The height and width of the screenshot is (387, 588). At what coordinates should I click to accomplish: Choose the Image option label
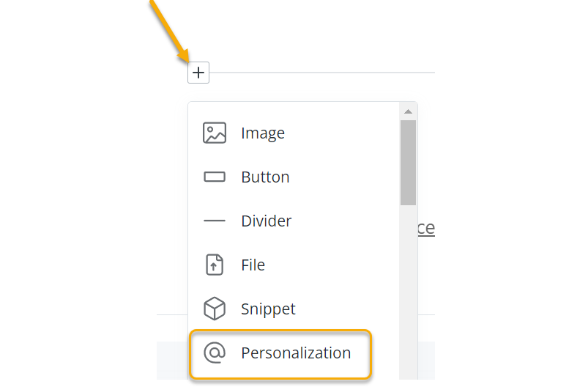click(x=263, y=133)
